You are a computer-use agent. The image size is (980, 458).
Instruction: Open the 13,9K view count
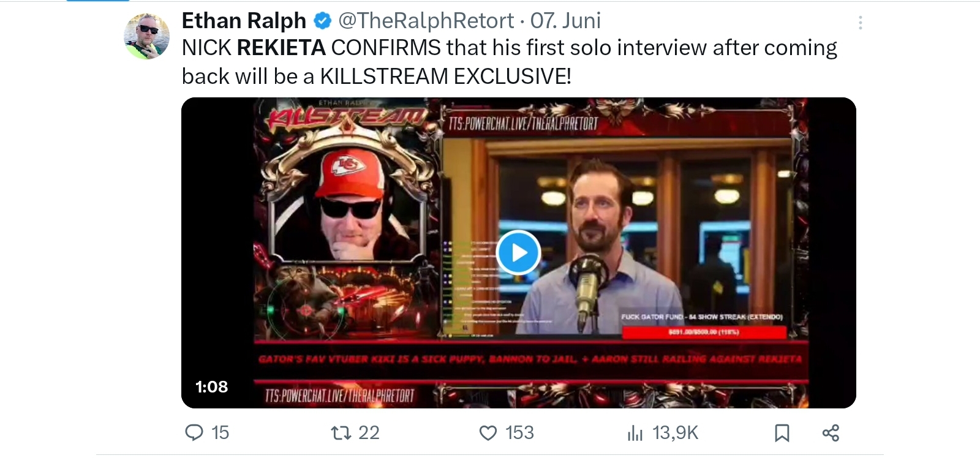pos(675,433)
